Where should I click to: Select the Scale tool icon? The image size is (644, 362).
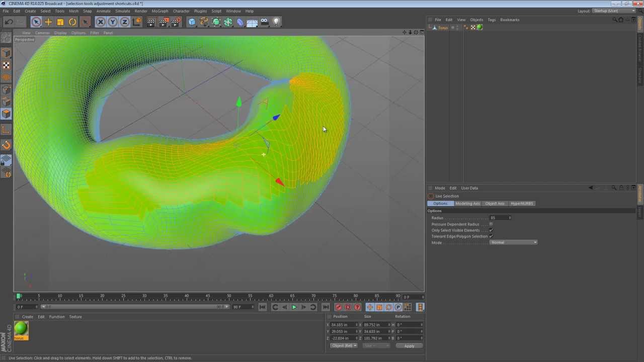coord(60,22)
